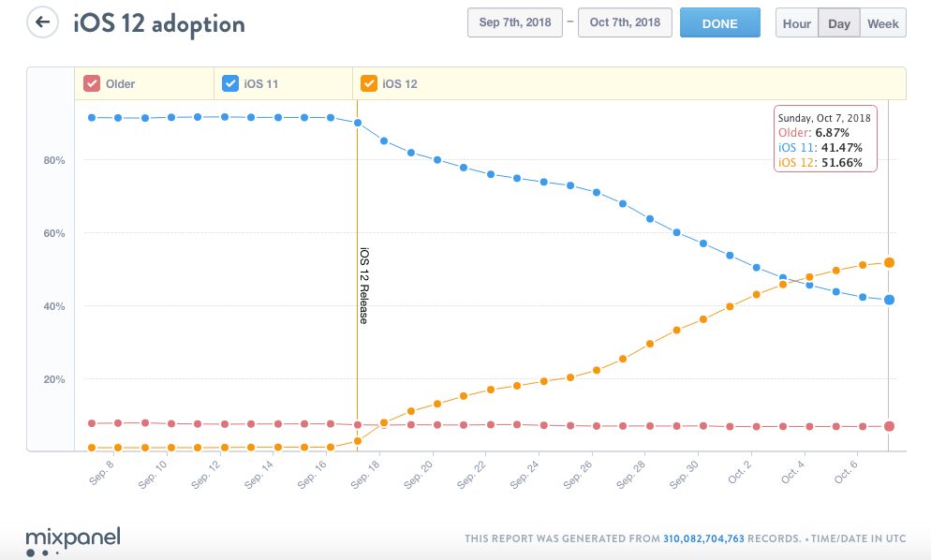Toggle the iOS 12 series checkbox
Viewport: 931px width, 560px height.
pos(367,83)
